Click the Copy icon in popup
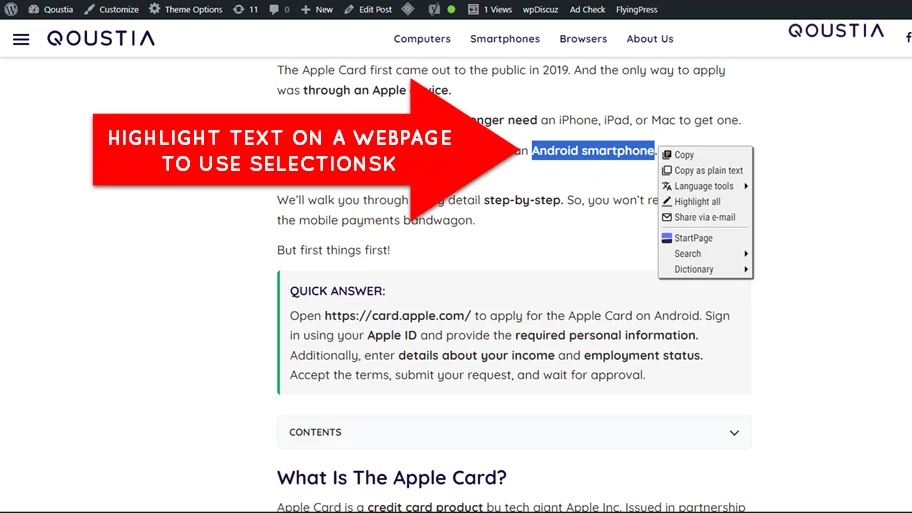 point(667,155)
